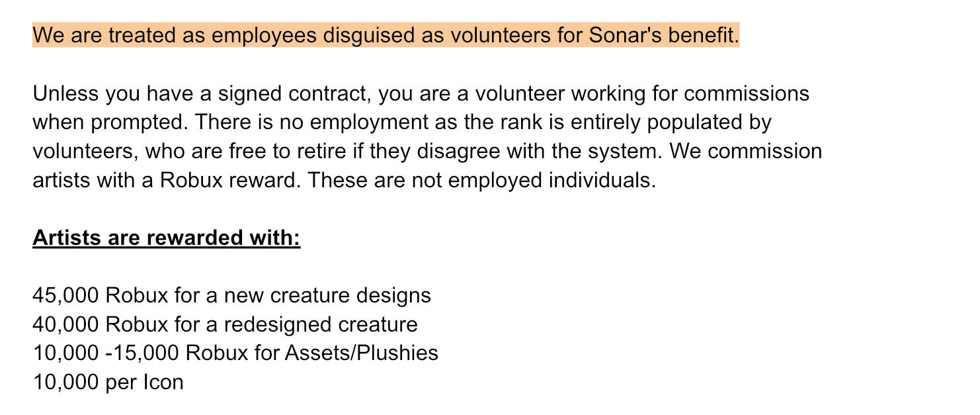
Task: Click the word "commissions" ending the first paragraph line
Action: pyautogui.click(x=746, y=93)
